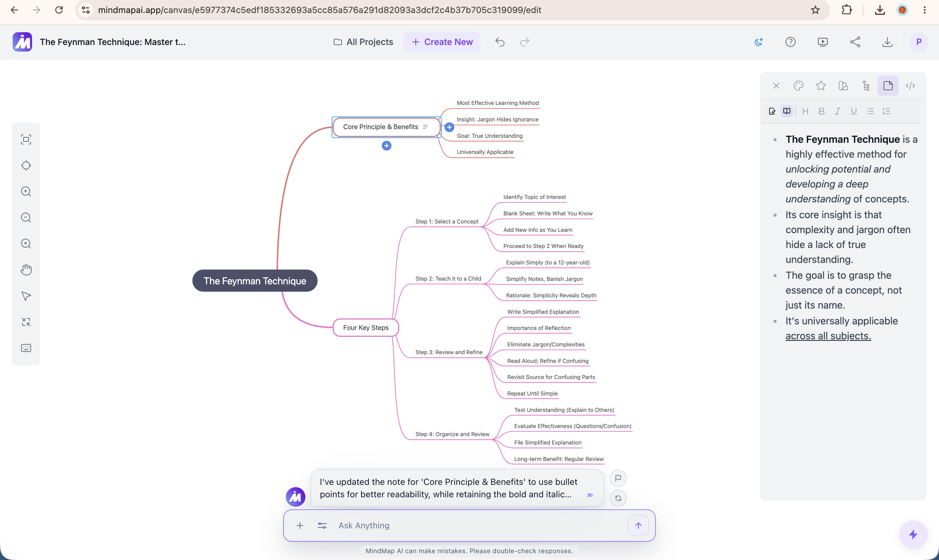Image resolution: width=939 pixels, height=560 pixels.
Task: Select the pointer arrow tool
Action: 26,296
